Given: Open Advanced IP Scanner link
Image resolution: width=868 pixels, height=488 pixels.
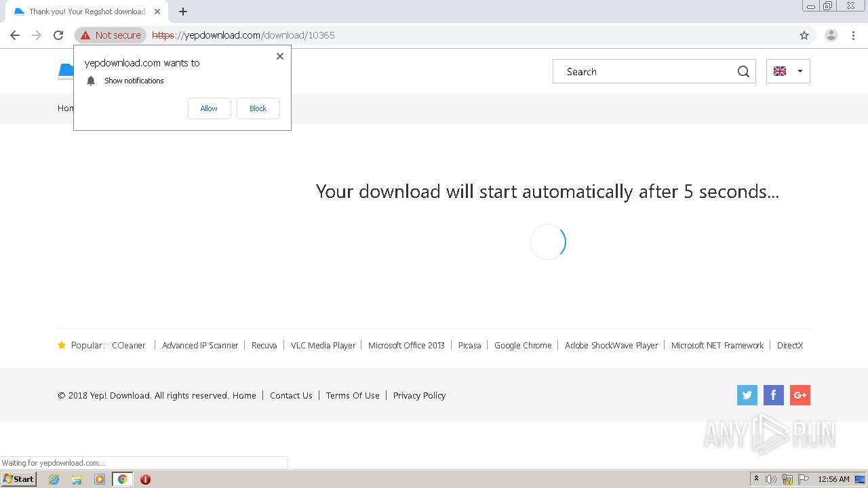Looking at the screenshot, I should pyautogui.click(x=200, y=345).
